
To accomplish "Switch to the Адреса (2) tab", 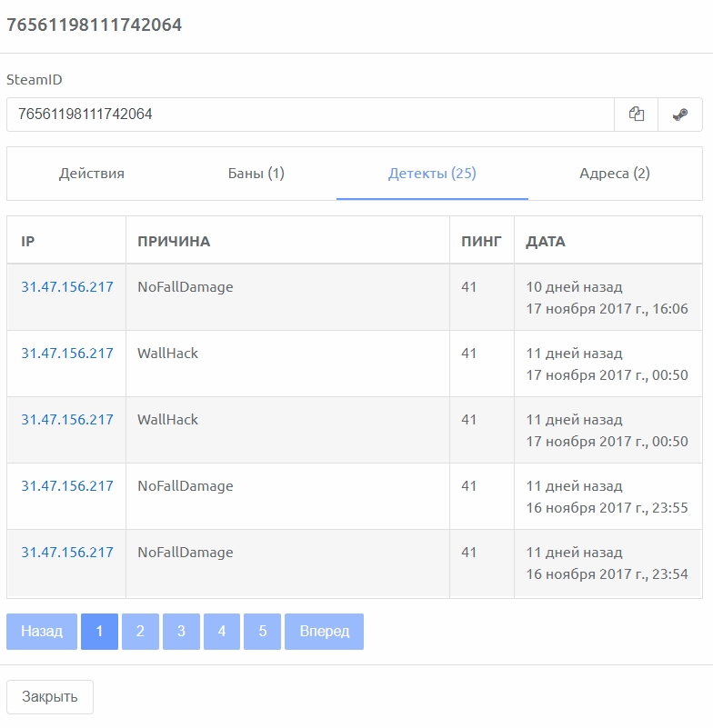I will click(615, 174).
